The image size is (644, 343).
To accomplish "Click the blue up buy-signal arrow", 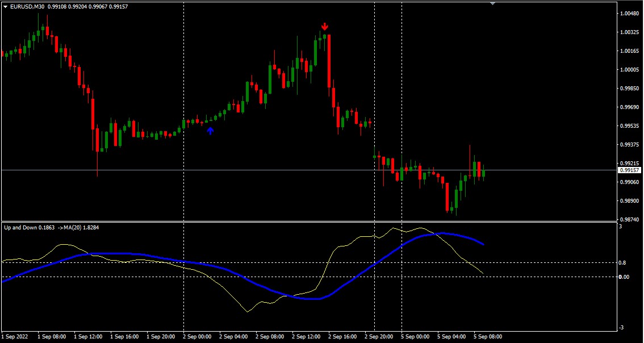I will pos(210,131).
